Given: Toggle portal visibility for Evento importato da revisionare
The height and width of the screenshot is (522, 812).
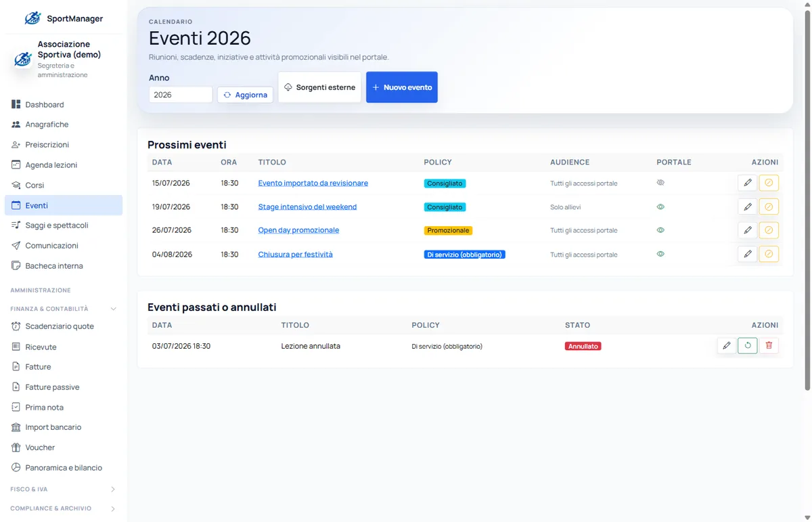Looking at the screenshot, I should pos(660,183).
